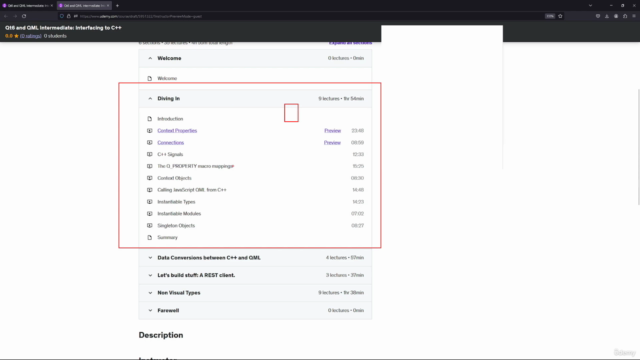640x360 pixels.
Task: Open the (0 ratings) link
Action: tap(31, 36)
